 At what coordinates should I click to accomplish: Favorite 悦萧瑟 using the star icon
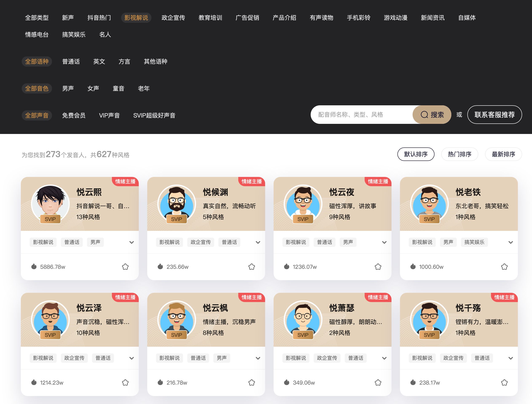click(x=378, y=382)
